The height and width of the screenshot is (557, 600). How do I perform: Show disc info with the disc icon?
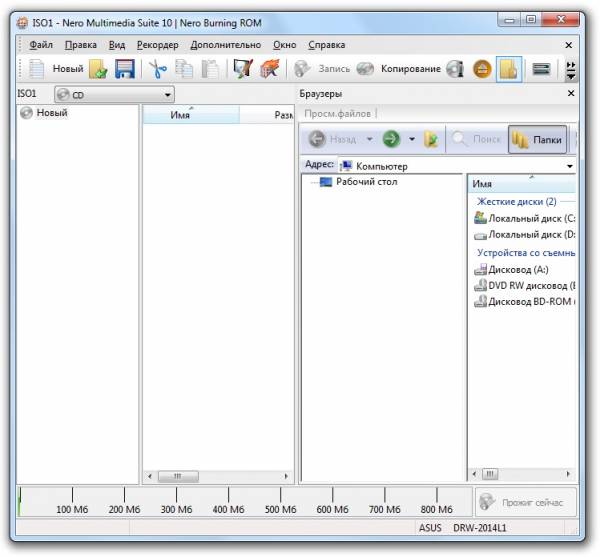tap(455, 69)
